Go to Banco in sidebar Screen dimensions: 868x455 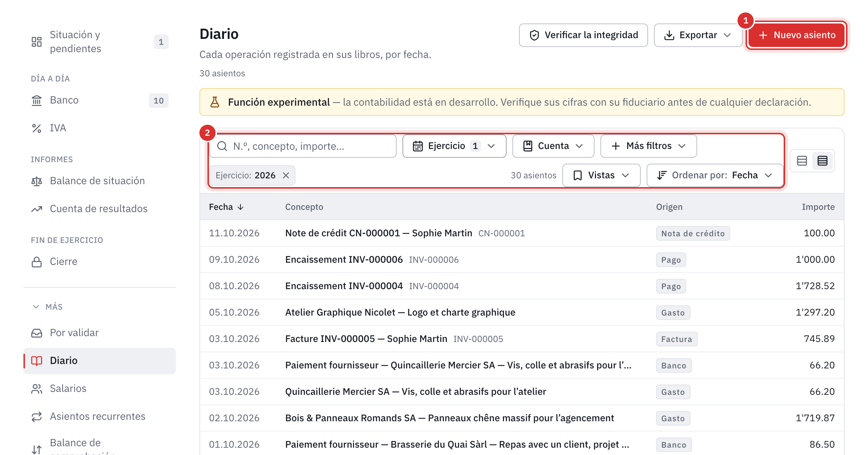pyautogui.click(x=100, y=100)
